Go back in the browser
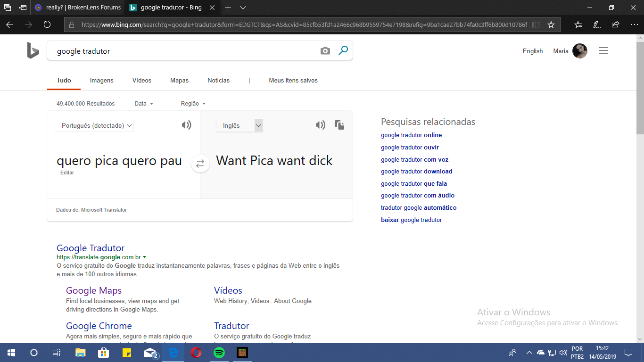 pyautogui.click(x=9, y=25)
